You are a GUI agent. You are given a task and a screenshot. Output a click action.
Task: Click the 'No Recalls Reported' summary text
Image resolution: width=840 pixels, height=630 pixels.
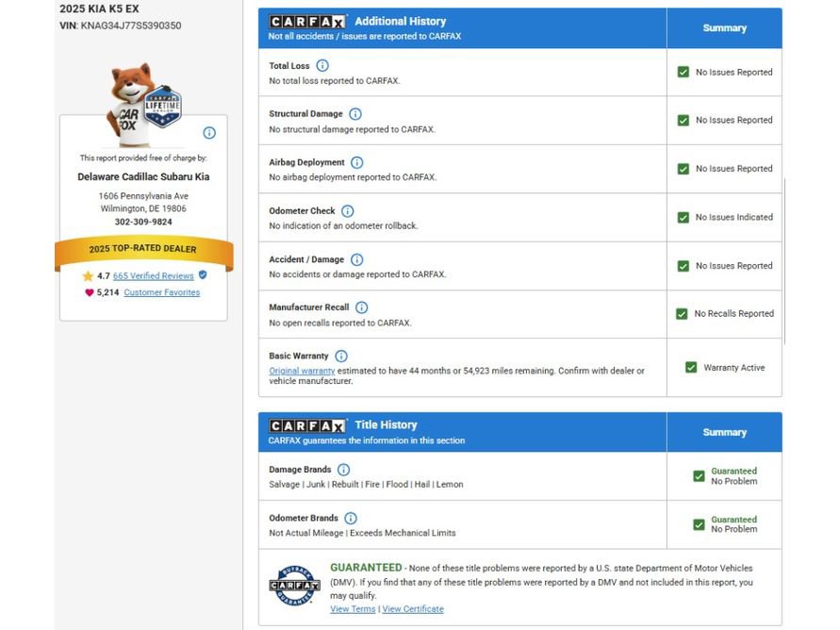tap(733, 313)
